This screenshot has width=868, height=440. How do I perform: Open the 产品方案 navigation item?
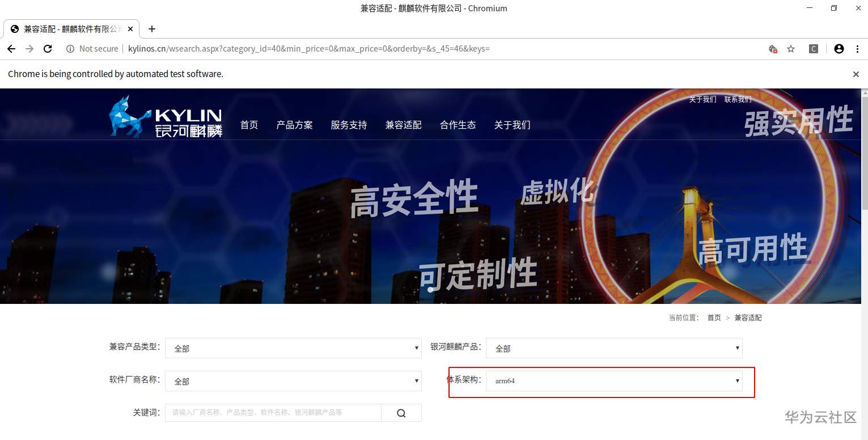294,125
